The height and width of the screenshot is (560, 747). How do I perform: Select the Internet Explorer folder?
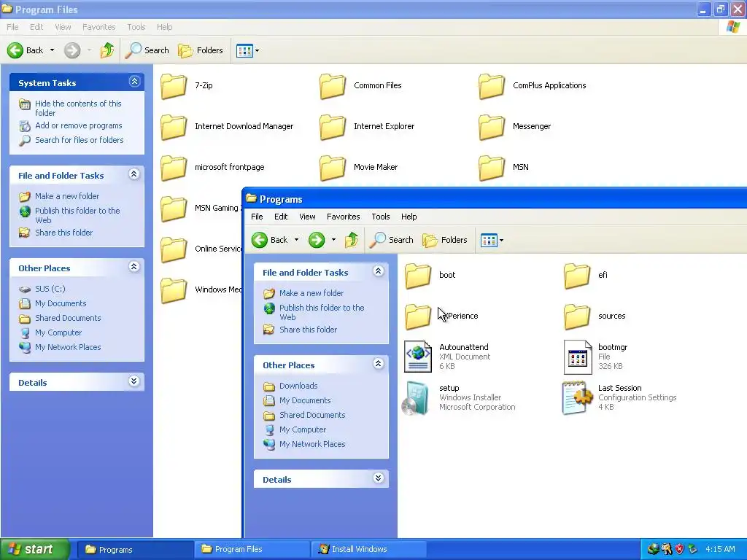(x=367, y=127)
